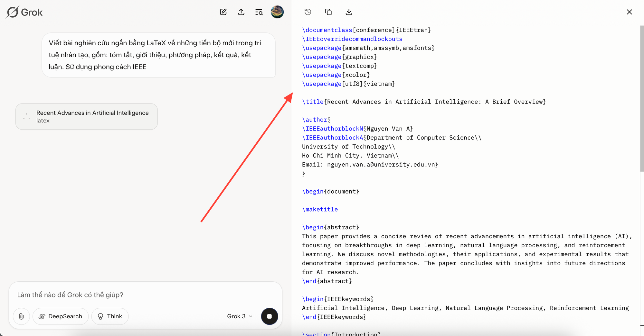Click the amsmath usepackage line
The height and width of the screenshot is (336, 644).
click(x=368, y=48)
